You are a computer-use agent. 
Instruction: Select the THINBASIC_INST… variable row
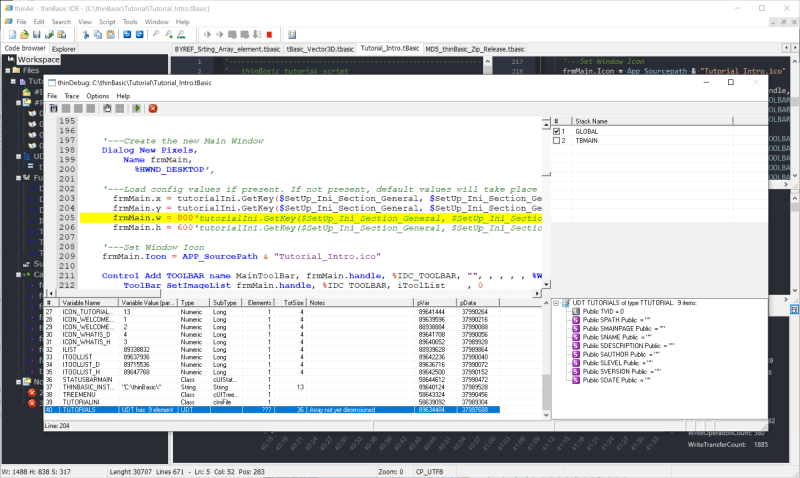point(272,387)
